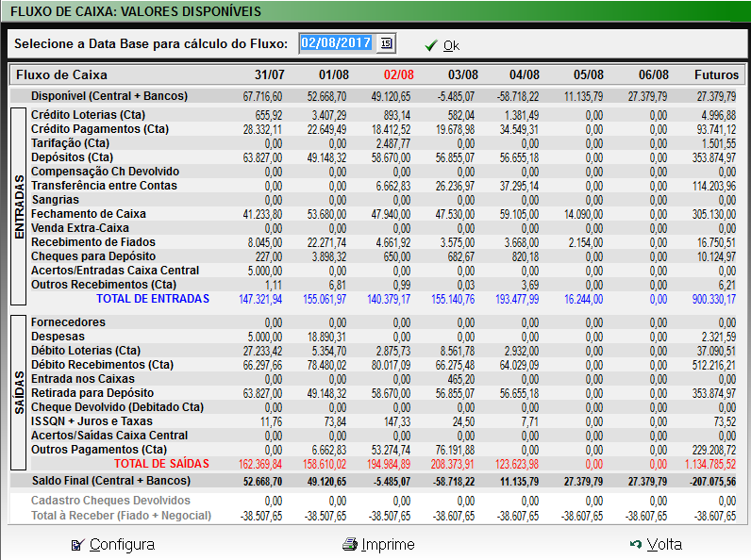The width and height of the screenshot is (751, 560).
Task: Click the red TOTAL DE SAÍDAS label
Action: 161,464
